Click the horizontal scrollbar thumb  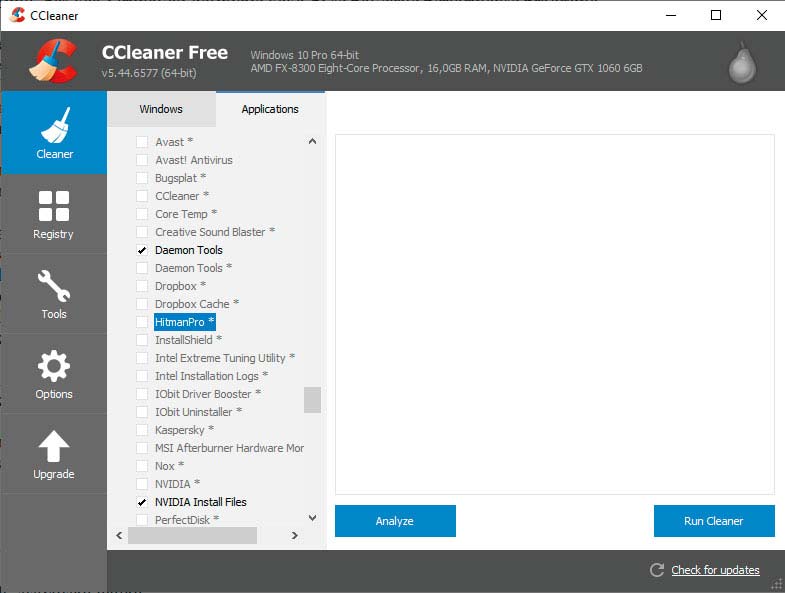pyautogui.click(x=192, y=535)
